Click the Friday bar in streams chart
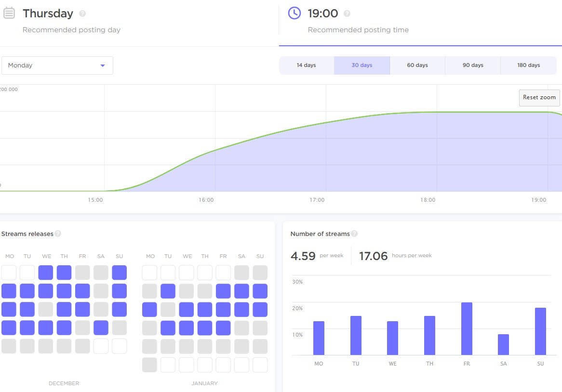This screenshot has width=562, height=392. click(x=467, y=329)
